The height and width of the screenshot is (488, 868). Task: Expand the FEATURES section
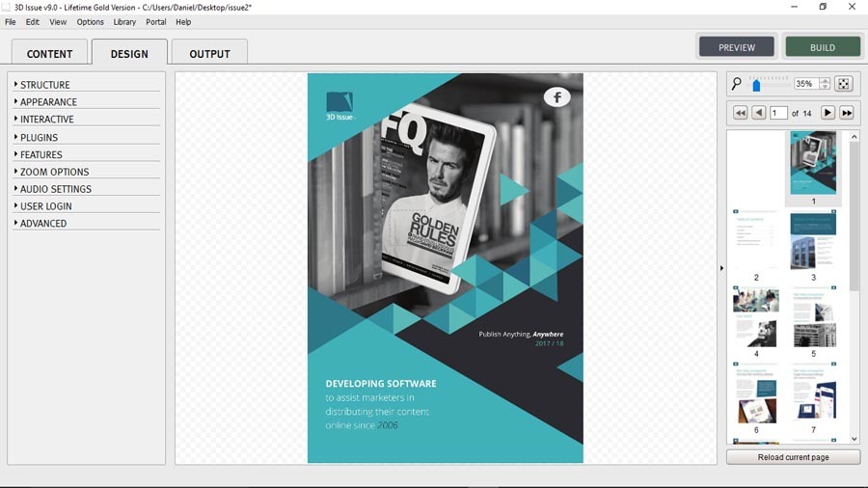[41, 154]
